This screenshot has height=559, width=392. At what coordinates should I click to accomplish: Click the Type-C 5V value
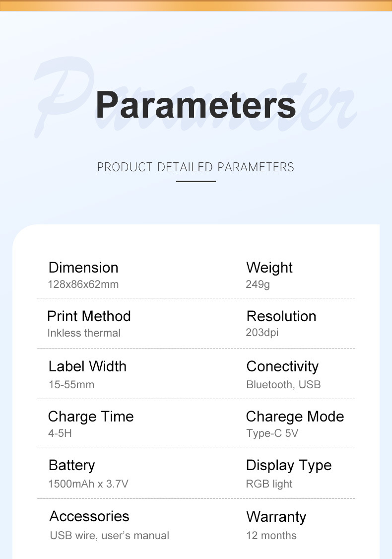click(272, 433)
